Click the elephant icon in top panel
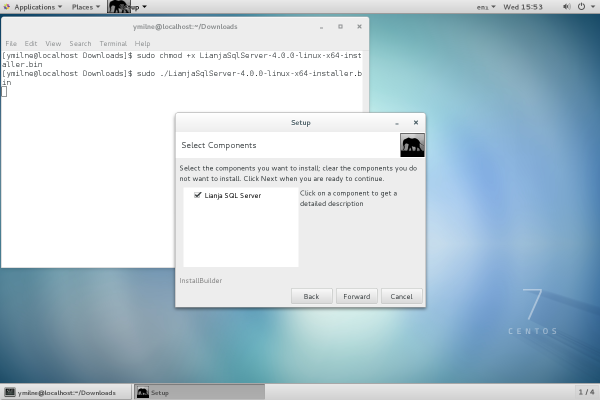The image size is (600, 400). [118, 7]
